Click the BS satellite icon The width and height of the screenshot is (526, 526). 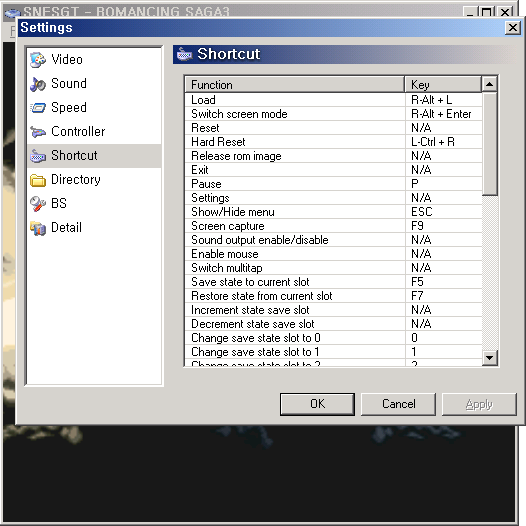click(x=38, y=204)
